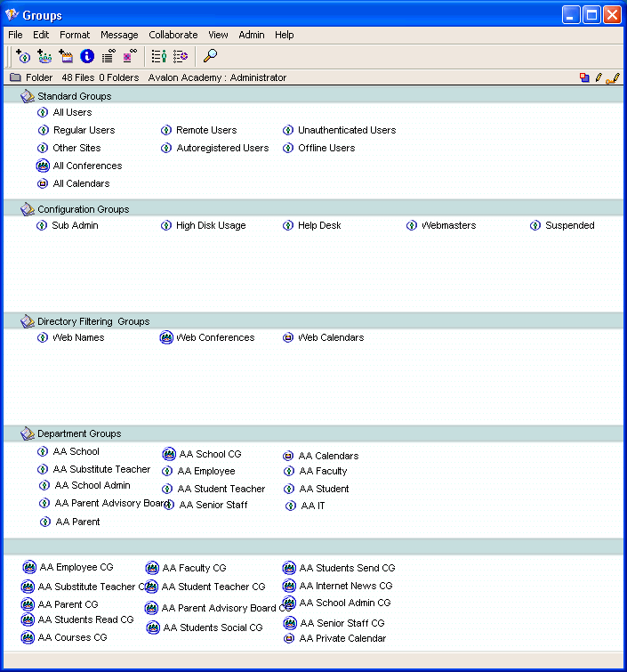This screenshot has width=627, height=672.
Task: Collapse the Standard Groups section header
Action: coord(28,96)
